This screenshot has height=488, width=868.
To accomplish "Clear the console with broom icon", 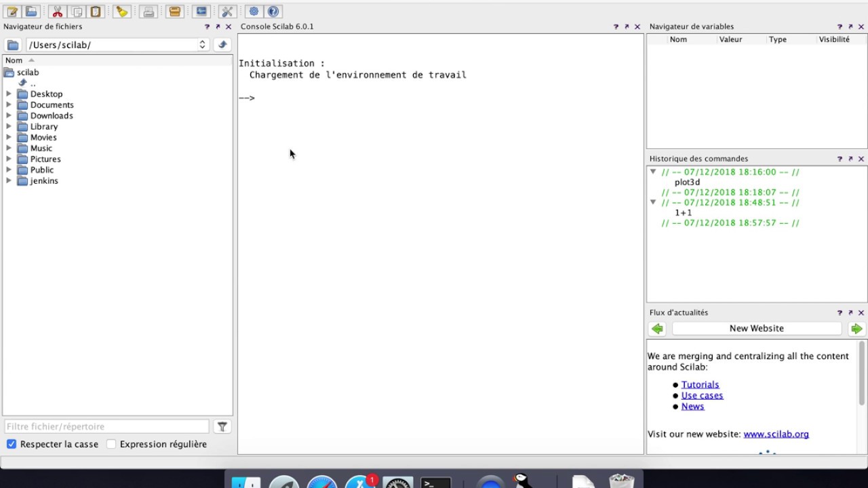I will (x=121, y=12).
